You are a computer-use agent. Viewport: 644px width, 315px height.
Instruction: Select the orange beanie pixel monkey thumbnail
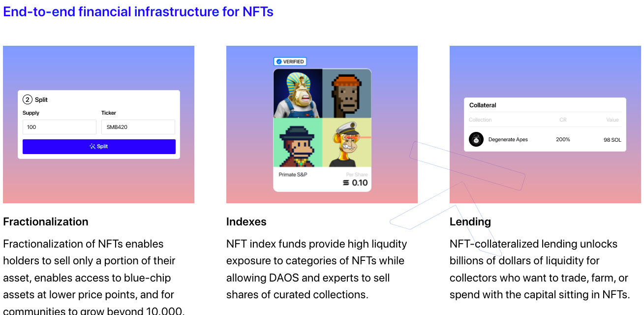click(x=346, y=93)
